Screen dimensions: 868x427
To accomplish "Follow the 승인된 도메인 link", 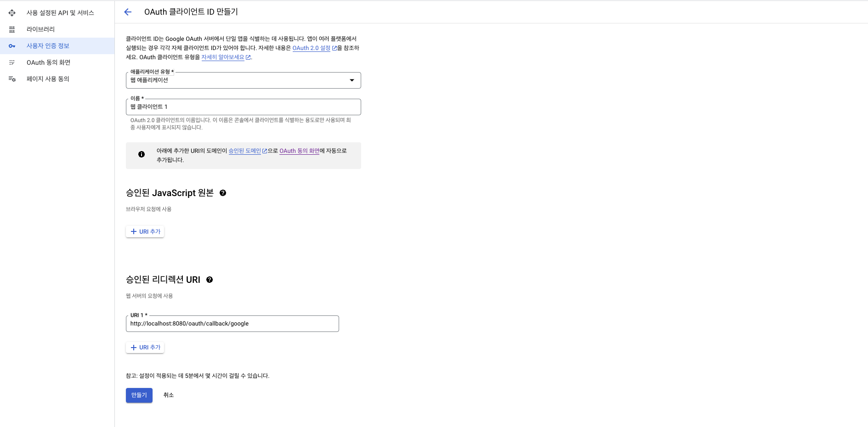I will [245, 151].
